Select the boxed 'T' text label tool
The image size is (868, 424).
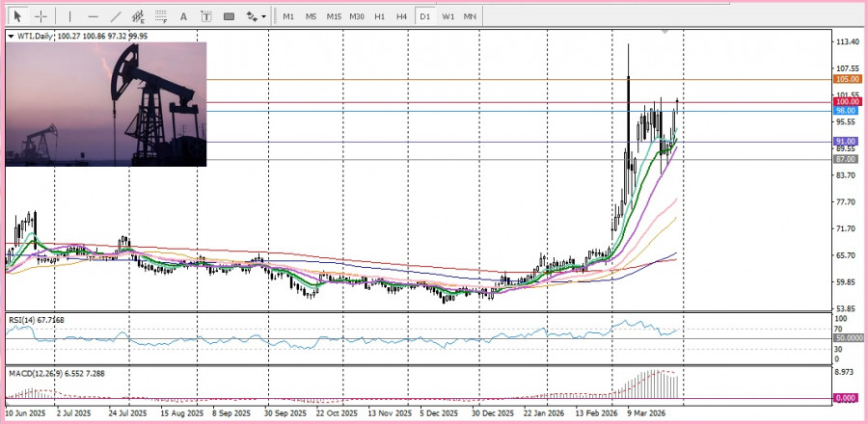[x=206, y=16]
